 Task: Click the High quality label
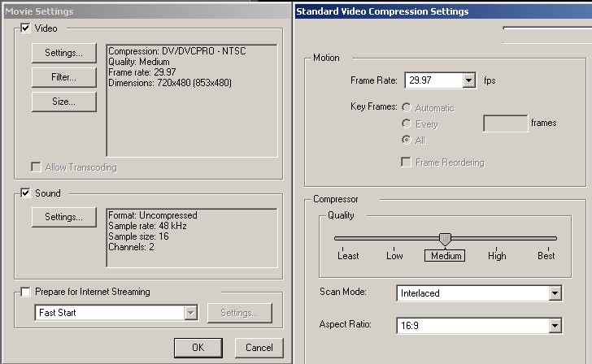click(497, 256)
